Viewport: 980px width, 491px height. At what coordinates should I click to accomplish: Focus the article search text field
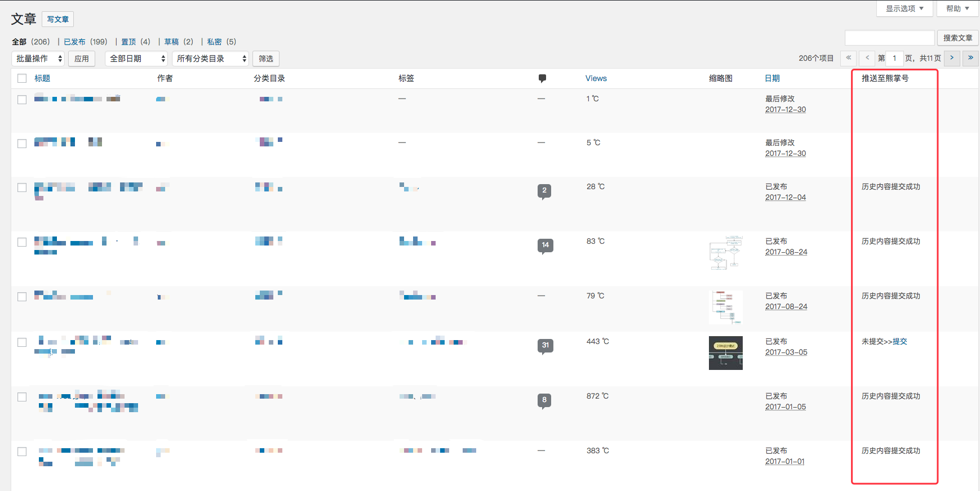(890, 38)
